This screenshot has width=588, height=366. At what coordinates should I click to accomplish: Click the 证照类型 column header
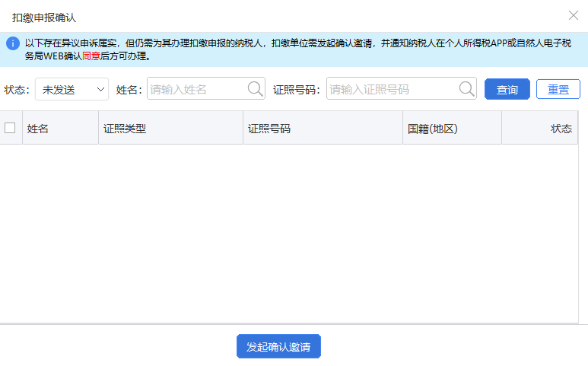[x=171, y=128]
